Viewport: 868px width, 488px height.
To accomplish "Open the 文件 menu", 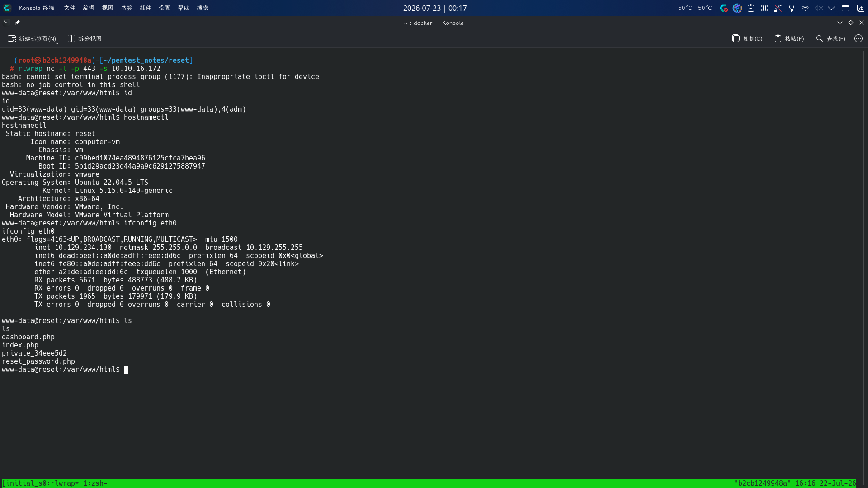I will coord(70,8).
